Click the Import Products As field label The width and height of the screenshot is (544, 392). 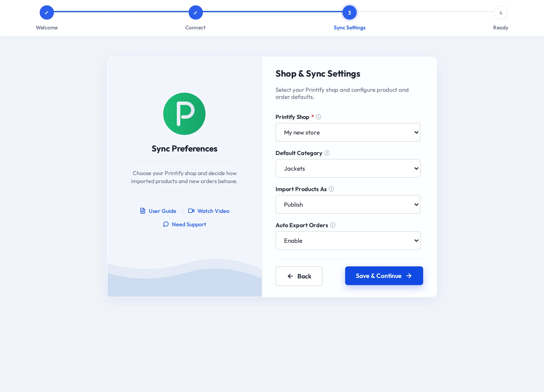point(301,189)
